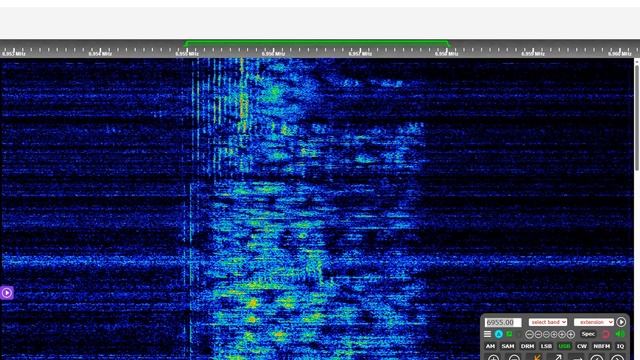The height and width of the screenshot is (360, 640).
Task: Click the cyan circular A icon
Action: (499, 334)
